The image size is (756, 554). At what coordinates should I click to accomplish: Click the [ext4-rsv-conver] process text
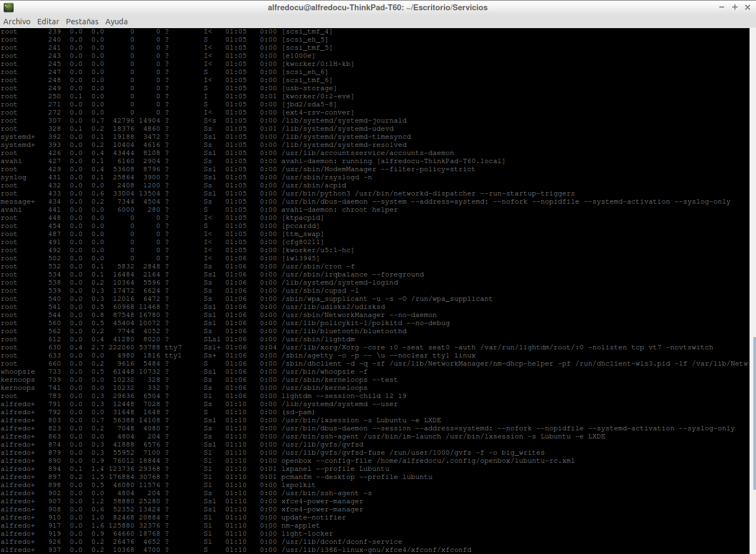(x=318, y=113)
